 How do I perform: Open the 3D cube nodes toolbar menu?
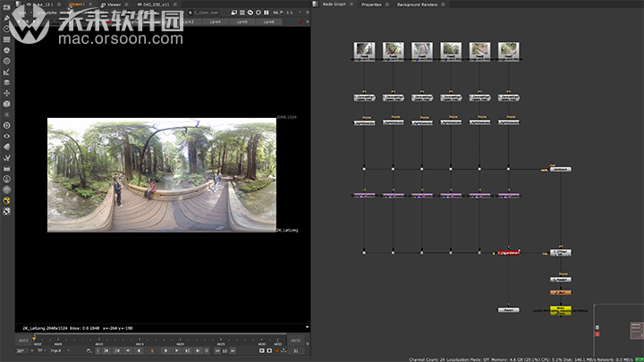pyautogui.click(x=6, y=104)
